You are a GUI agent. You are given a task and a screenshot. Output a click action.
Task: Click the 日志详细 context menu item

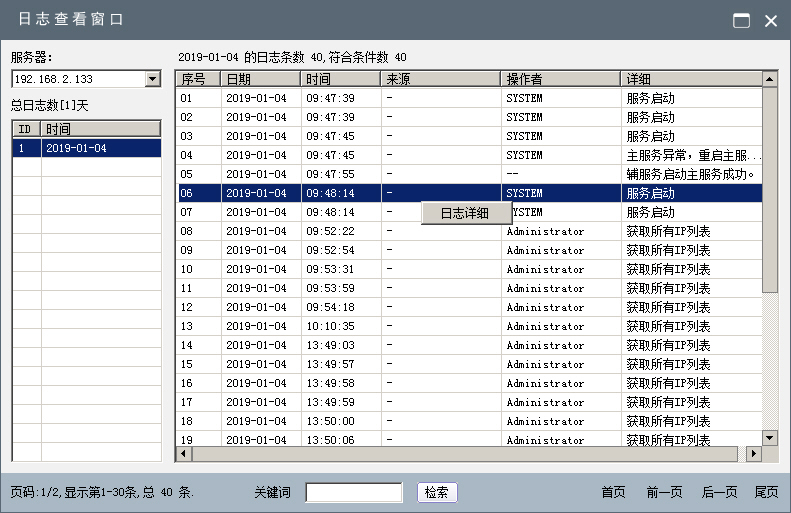(465, 212)
